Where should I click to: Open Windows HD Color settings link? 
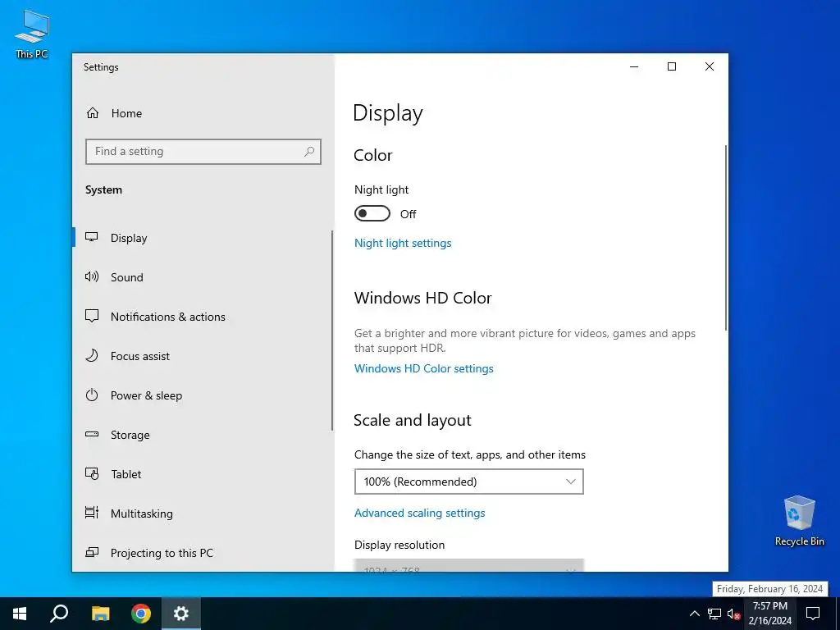pyautogui.click(x=424, y=368)
